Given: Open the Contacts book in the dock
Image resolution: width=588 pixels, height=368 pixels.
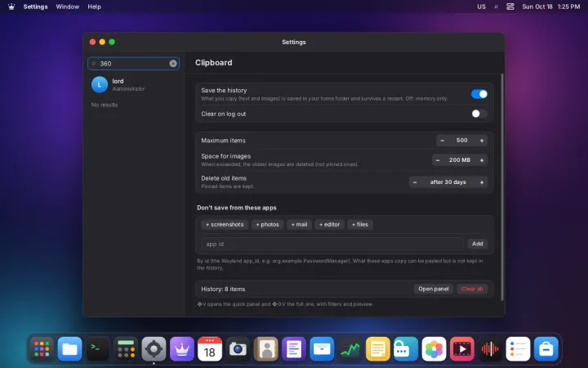Looking at the screenshot, I should click(266, 349).
